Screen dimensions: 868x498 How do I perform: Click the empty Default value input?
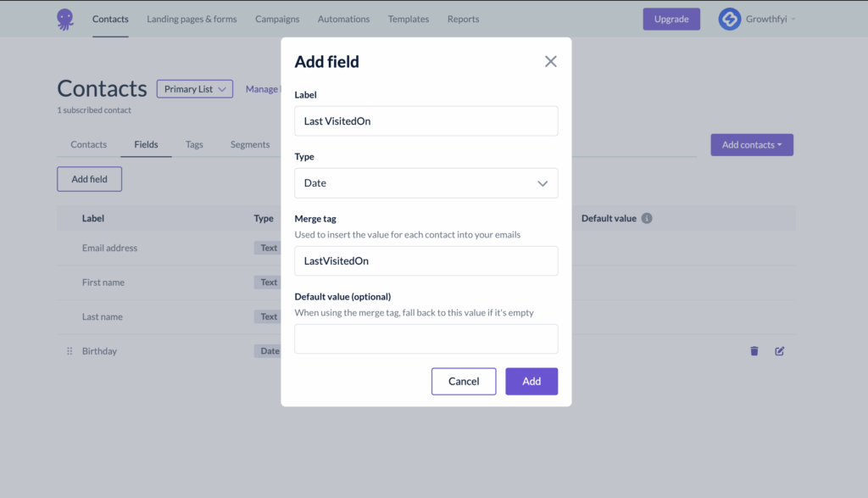tap(426, 339)
